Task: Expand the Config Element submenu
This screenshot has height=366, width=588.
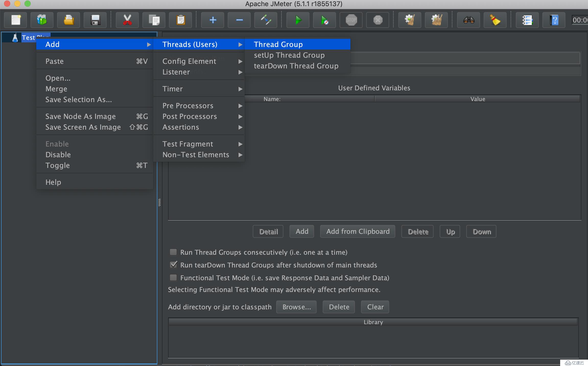Action: pos(189,61)
